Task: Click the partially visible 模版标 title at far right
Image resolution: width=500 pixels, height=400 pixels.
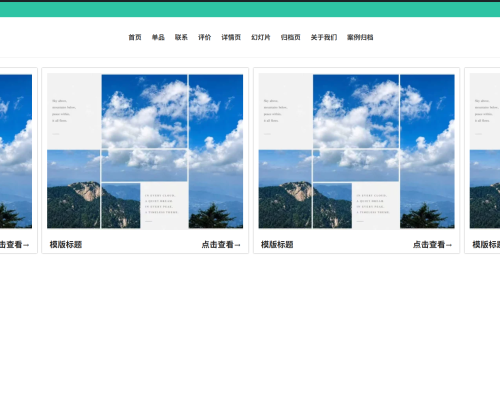Action: coord(486,245)
